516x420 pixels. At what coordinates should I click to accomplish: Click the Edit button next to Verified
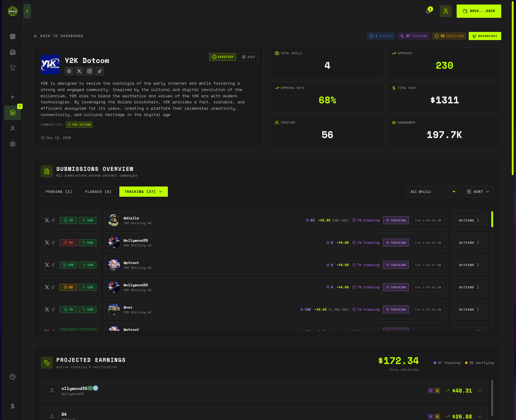point(248,57)
